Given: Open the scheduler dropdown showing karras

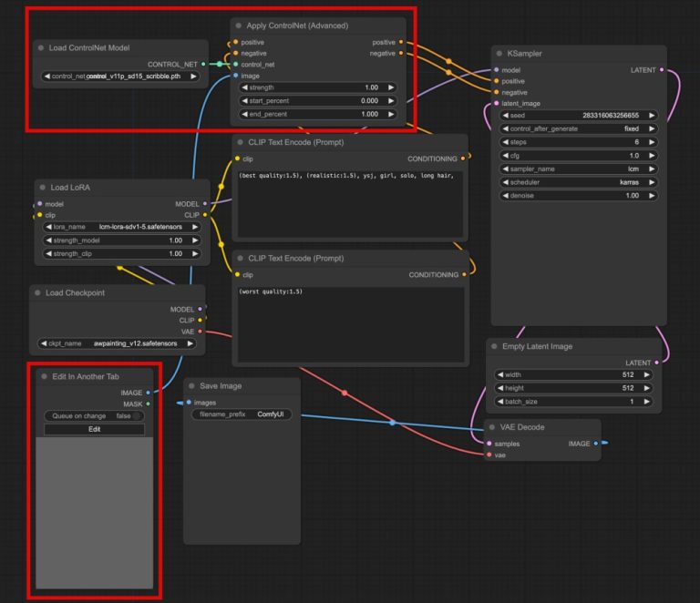Looking at the screenshot, I should (x=578, y=182).
